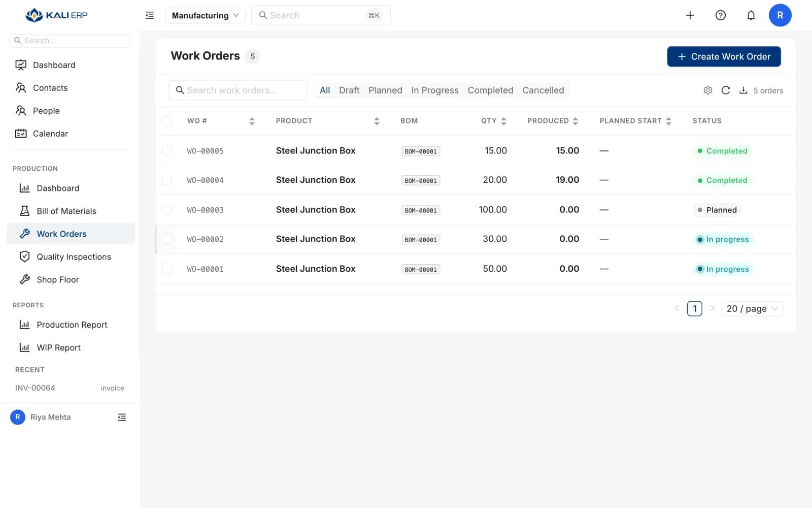Open Calendar in sidebar
812x508 pixels.
pyautogui.click(x=71, y=134)
